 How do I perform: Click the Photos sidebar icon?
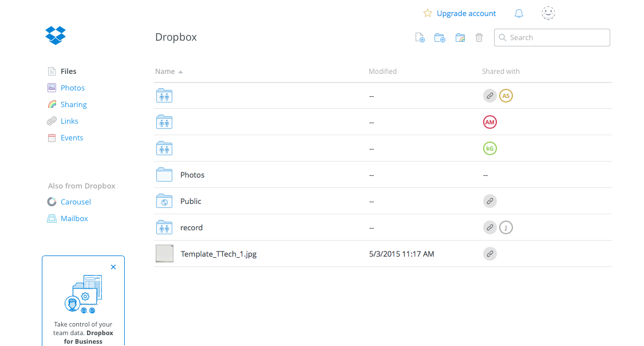52,88
